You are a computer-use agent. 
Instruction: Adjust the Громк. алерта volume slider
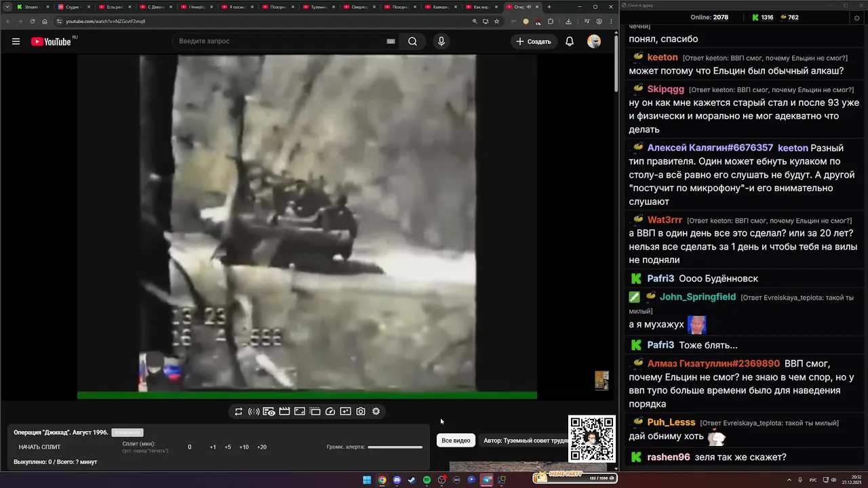(395, 447)
